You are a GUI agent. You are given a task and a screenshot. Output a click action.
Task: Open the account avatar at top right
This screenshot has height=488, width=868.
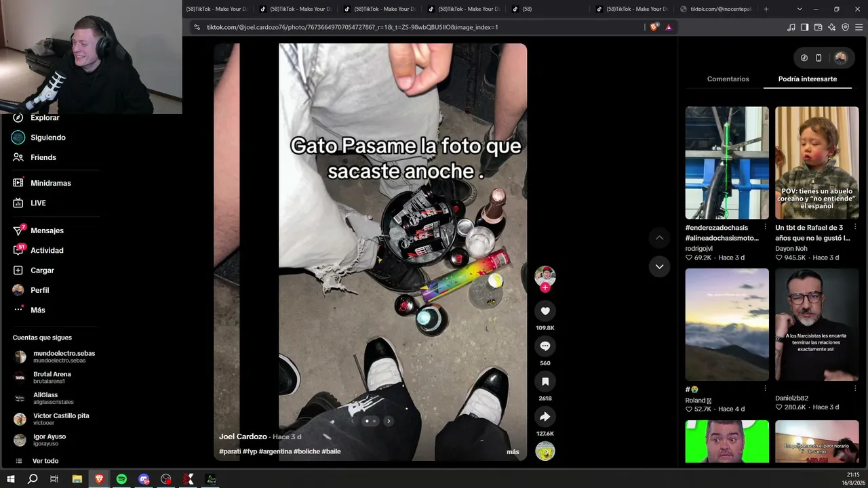[841, 58]
